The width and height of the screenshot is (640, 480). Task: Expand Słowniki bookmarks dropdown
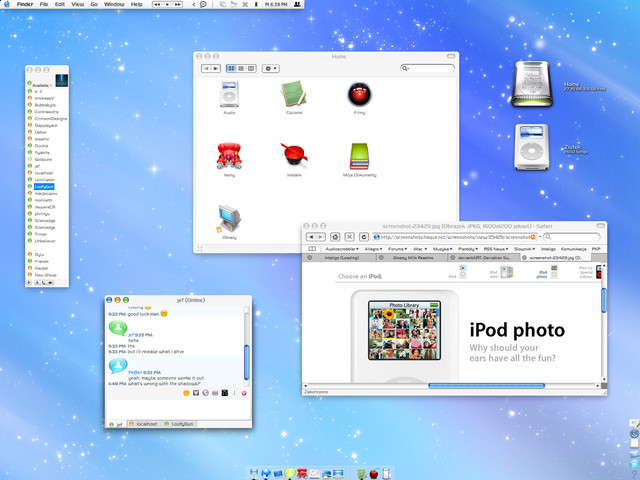(524, 249)
